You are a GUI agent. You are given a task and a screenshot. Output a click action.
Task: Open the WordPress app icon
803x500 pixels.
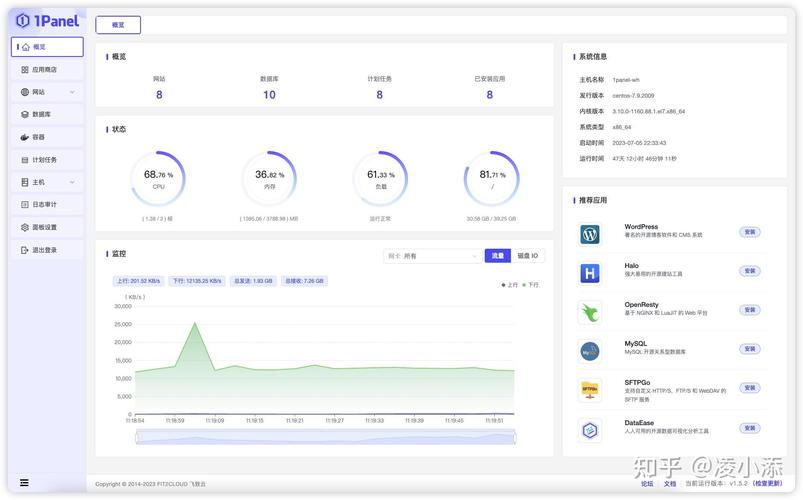click(589, 235)
